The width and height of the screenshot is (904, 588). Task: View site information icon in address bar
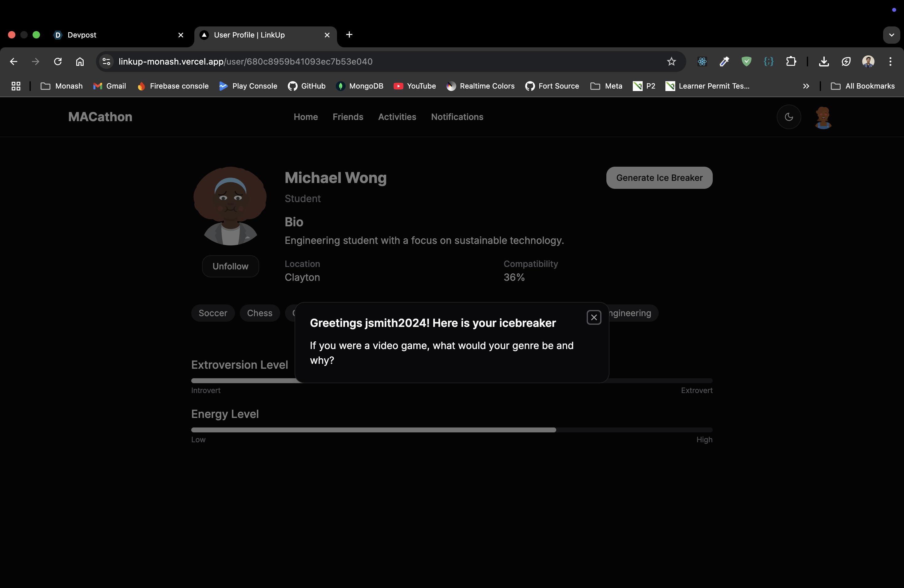[x=106, y=62]
